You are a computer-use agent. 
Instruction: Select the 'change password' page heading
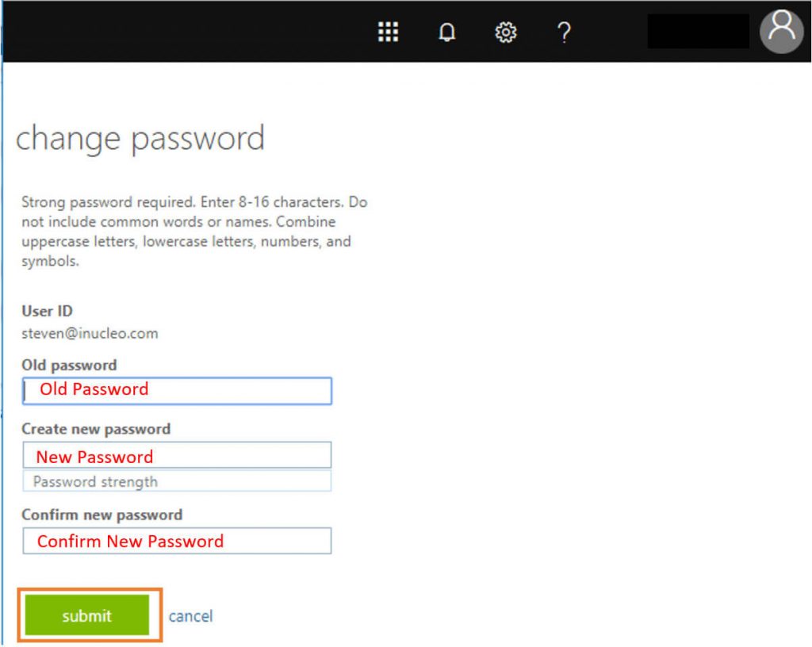pyautogui.click(x=140, y=139)
